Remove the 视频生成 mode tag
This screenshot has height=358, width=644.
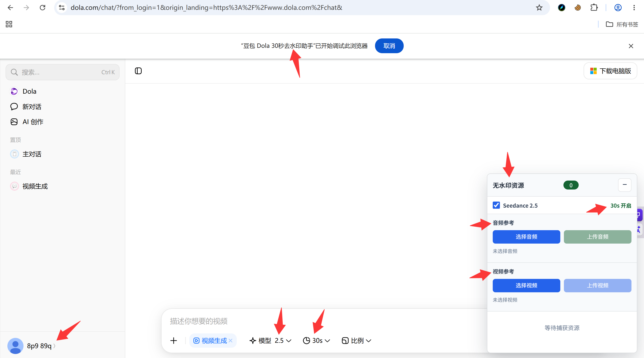click(230, 341)
